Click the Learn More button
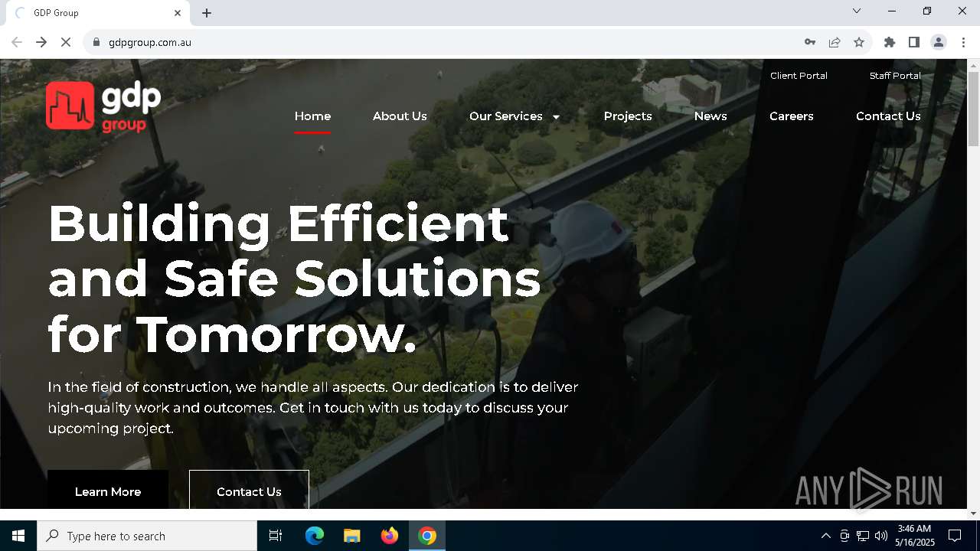 [108, 491]
